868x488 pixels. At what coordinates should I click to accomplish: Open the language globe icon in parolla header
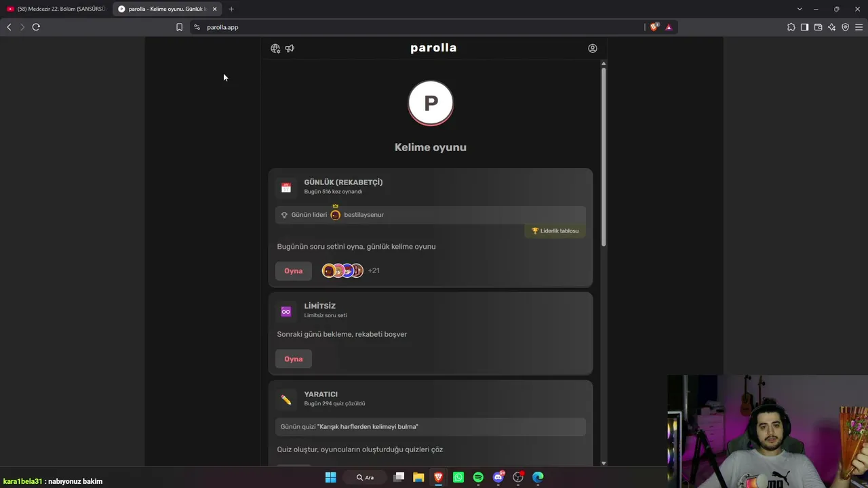(x=275, y=48)
